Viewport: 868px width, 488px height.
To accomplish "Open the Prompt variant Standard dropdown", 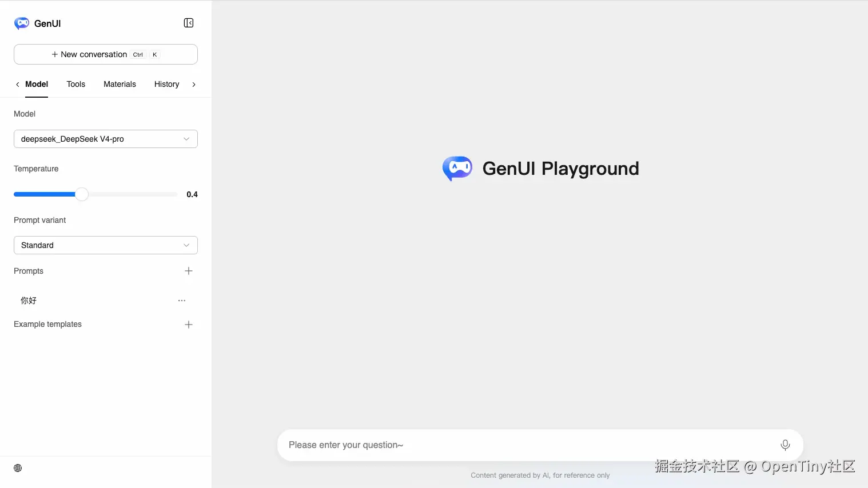I will click(106, 245).
